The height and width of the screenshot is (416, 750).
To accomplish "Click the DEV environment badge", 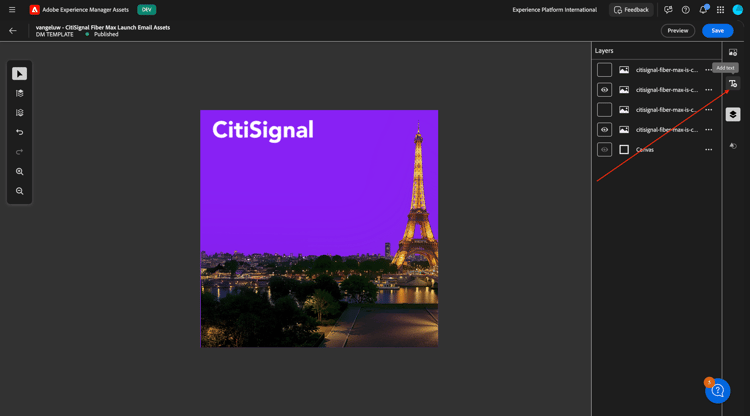I will click(x=146, y=10).
